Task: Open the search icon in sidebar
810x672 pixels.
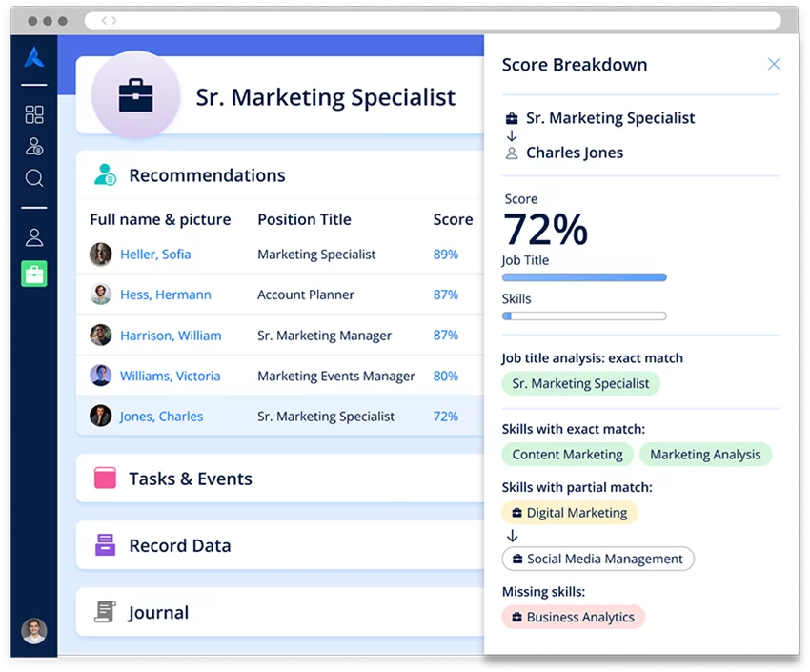Action: (34, 178)
